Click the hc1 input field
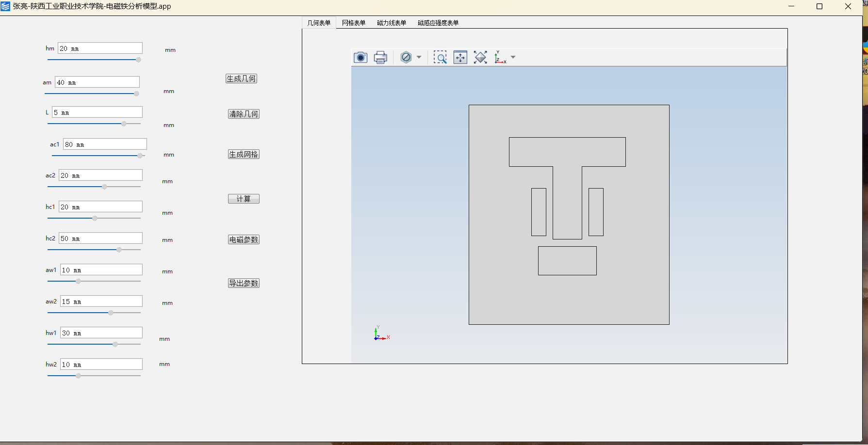 (x=100, y=207)
